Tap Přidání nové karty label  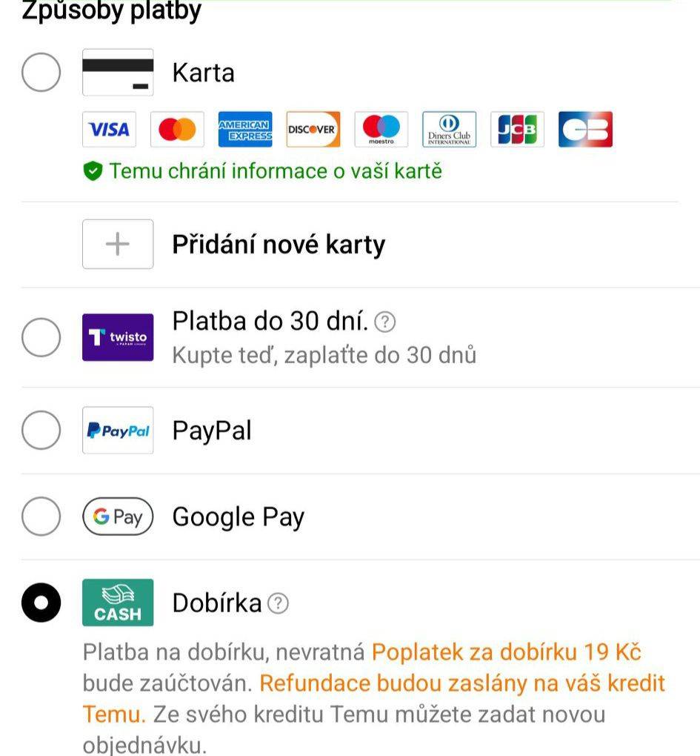(x=279, y=245)
